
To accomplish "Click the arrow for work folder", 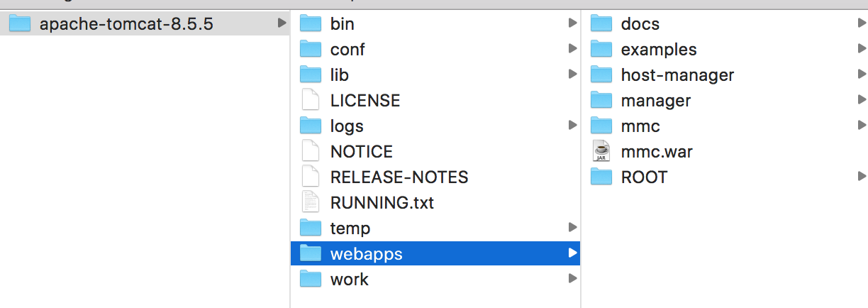I will 572,279.
